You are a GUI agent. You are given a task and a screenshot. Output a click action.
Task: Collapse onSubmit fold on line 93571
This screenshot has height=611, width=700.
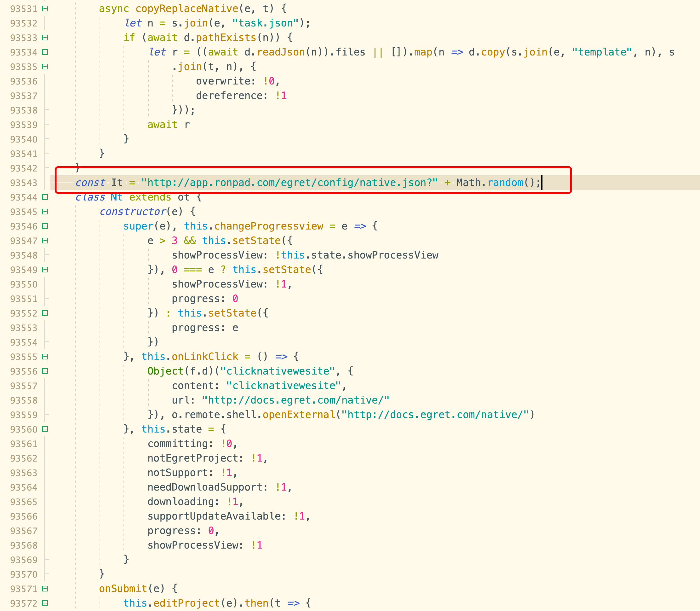click(x=45, y=589)
